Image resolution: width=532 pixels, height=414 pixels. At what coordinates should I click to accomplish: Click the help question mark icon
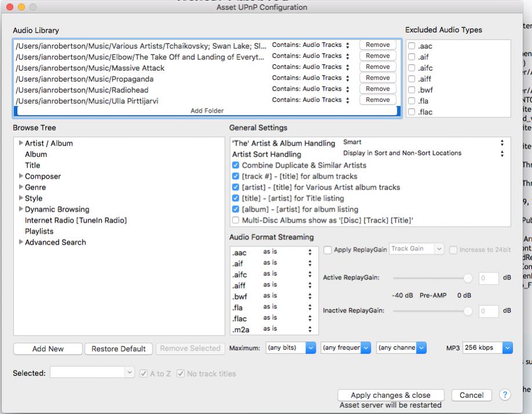[504, 395]
